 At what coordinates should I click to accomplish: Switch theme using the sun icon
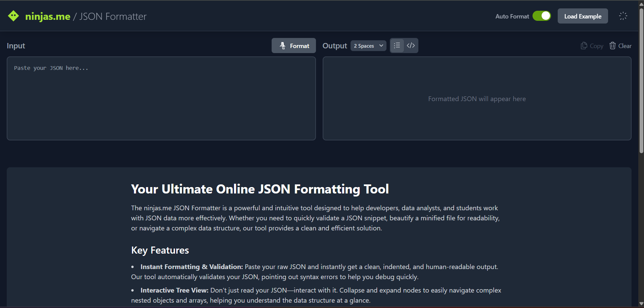tap(623, 16)
